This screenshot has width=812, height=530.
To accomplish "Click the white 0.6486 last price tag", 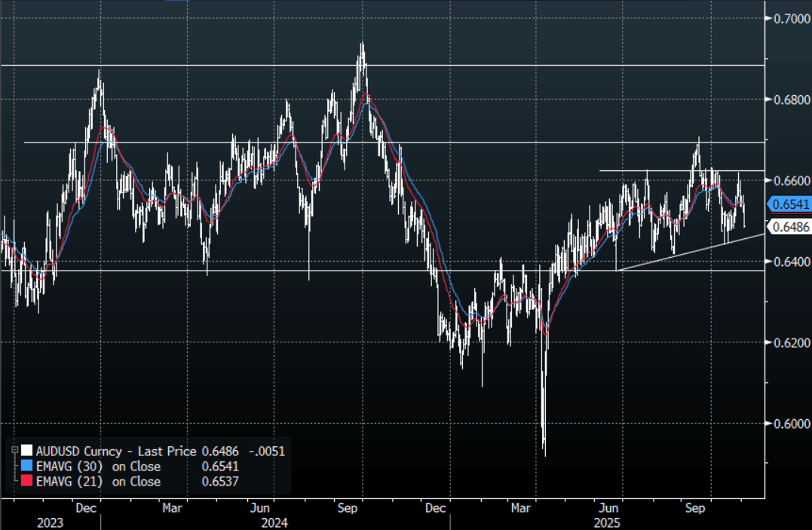I will click(789, 226).
